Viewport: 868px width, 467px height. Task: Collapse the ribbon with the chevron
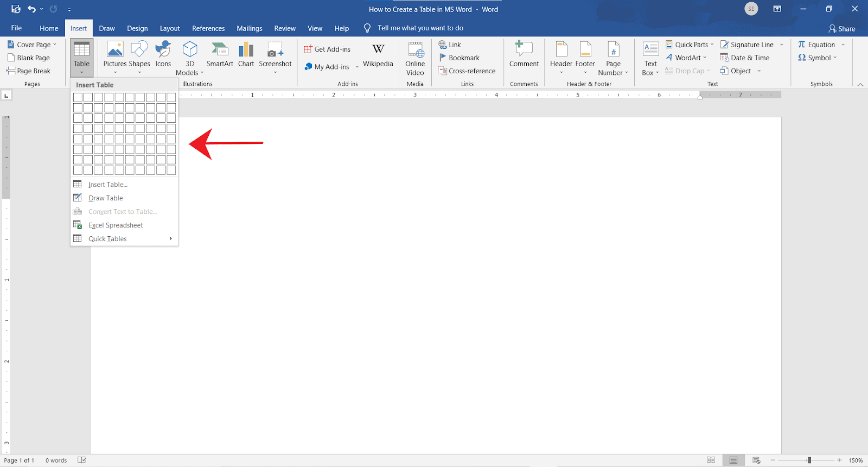pos(860,84)
